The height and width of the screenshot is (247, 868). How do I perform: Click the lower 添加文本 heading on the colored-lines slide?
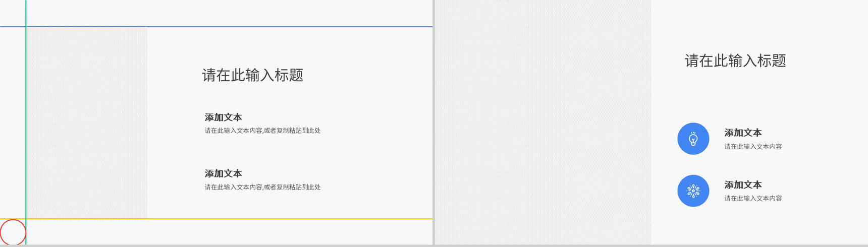223,173
